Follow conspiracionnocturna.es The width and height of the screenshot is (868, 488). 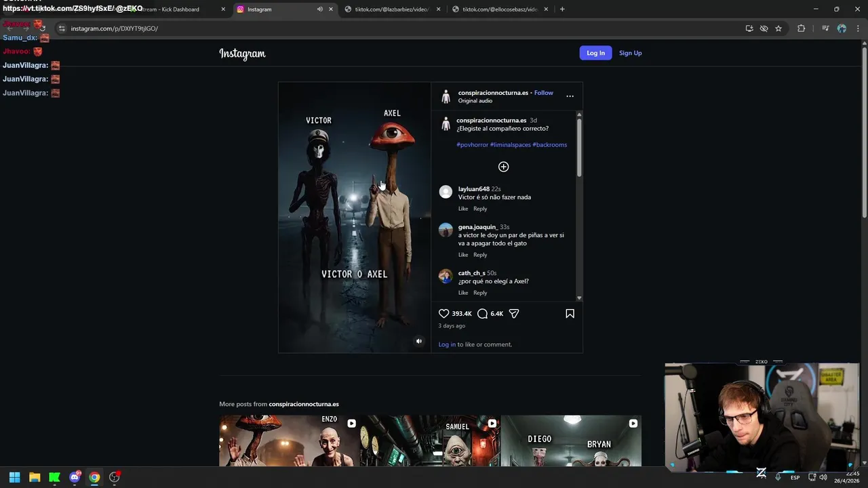(x=543, y=93)
